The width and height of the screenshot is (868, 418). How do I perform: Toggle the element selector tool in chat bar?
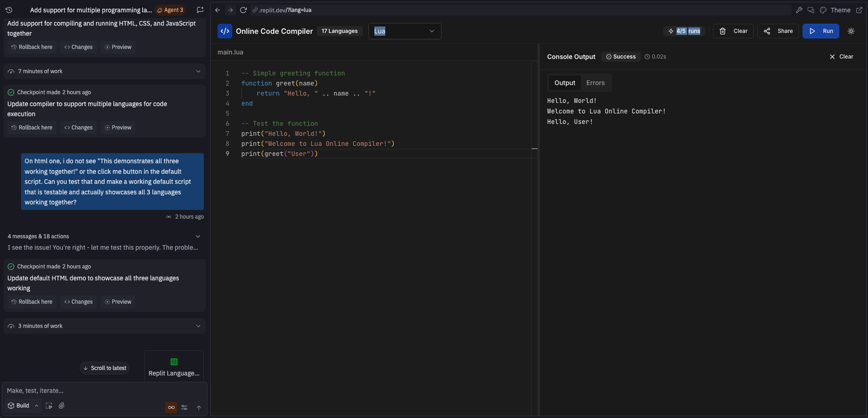[49, 406]
